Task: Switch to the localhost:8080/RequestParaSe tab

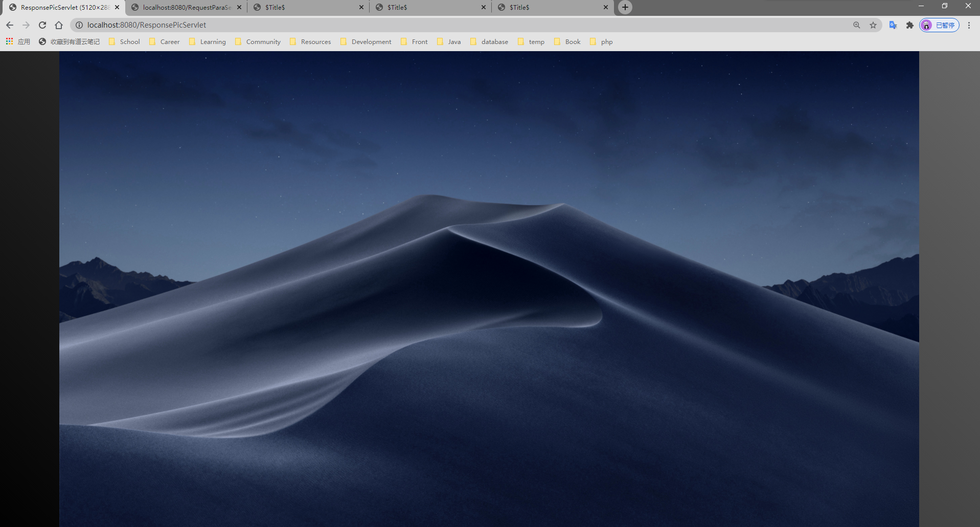Action: [x=186, y=7]
